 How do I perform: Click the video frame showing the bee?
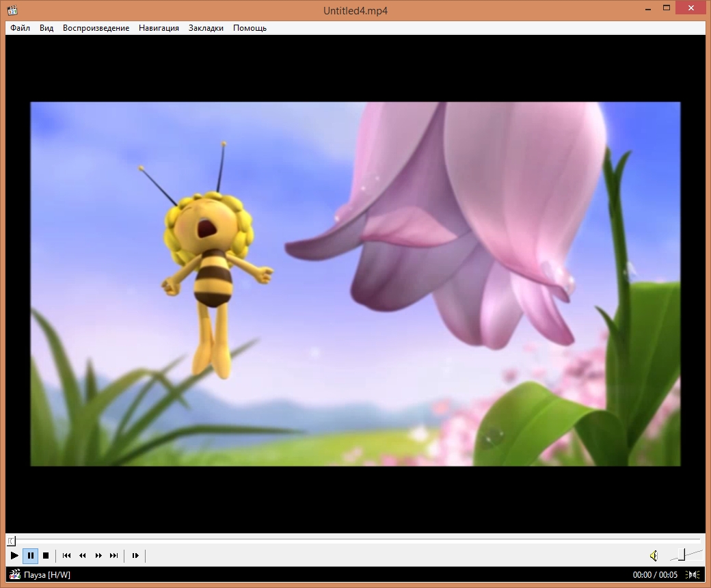[355, 284]
